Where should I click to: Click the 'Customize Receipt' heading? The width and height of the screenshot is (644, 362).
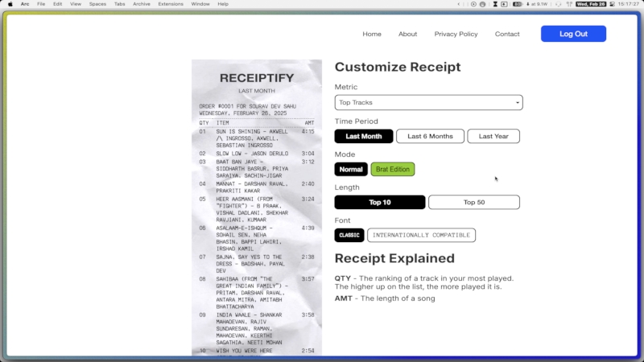(x=398, y=67)
